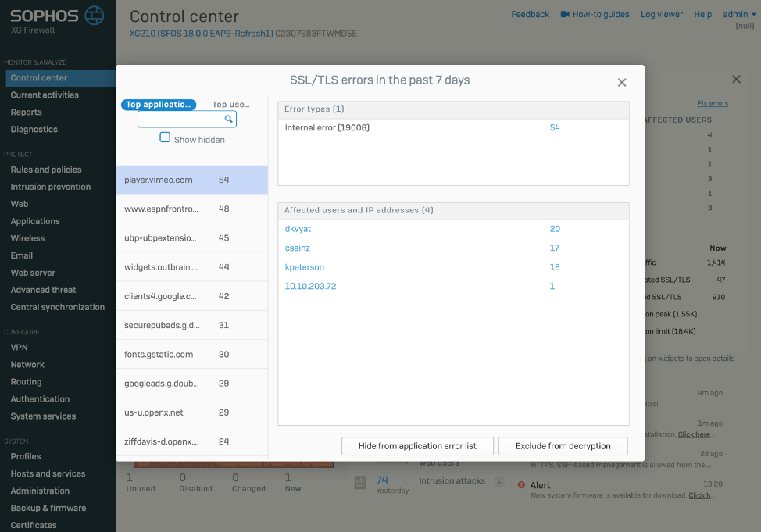Screen dimensions: 761x532
Task: Close the SSL/TLS errors dialog
Action: point(622,82)
